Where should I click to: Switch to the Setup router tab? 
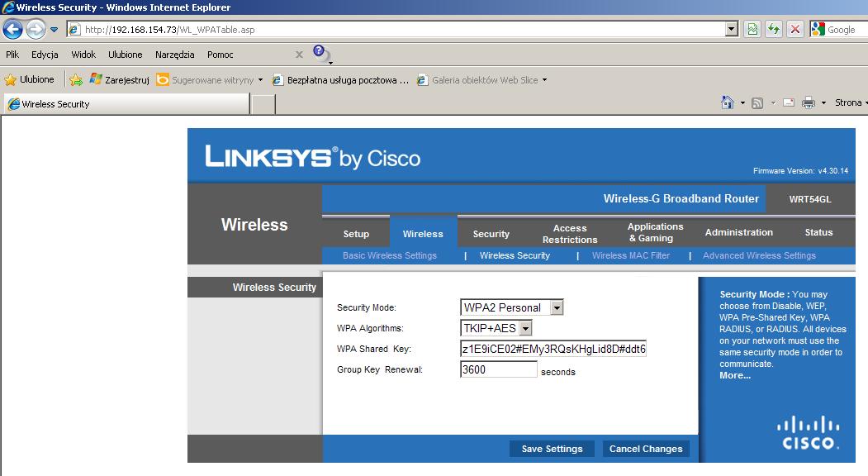click(356, 234)
